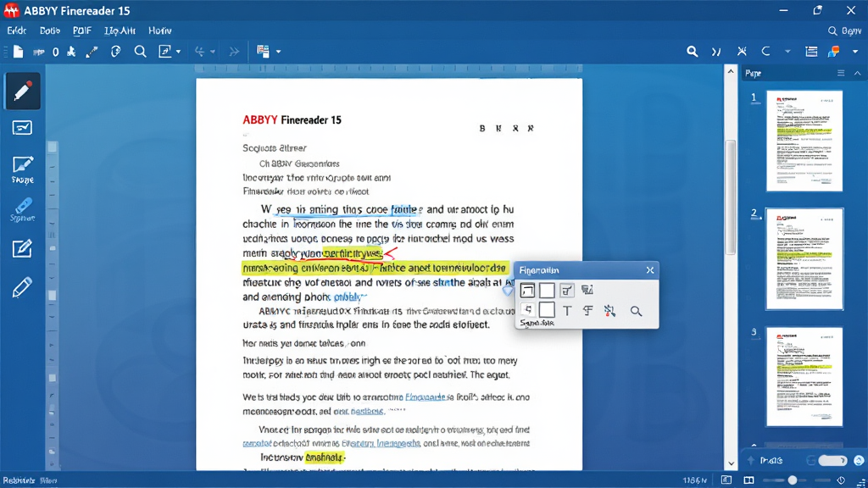Click the first white swatch in floating panel
868x488 pixels.
[x=547, y=290]
